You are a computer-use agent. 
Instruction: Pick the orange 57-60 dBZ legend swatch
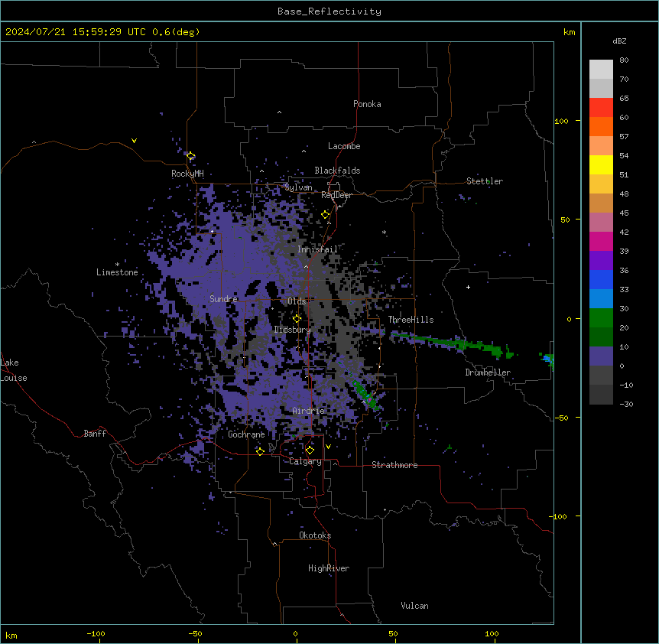pos(601,126)
